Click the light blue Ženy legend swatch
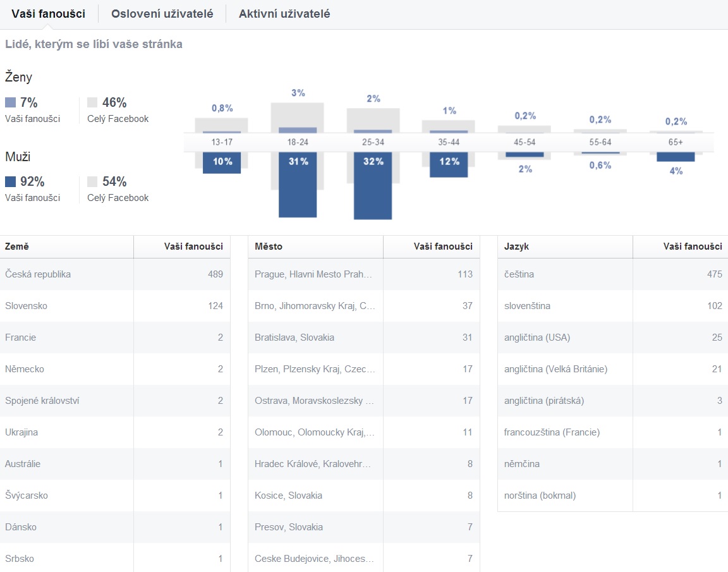The image size is (728, 572). pyautogui.click(x=10, y=102)
